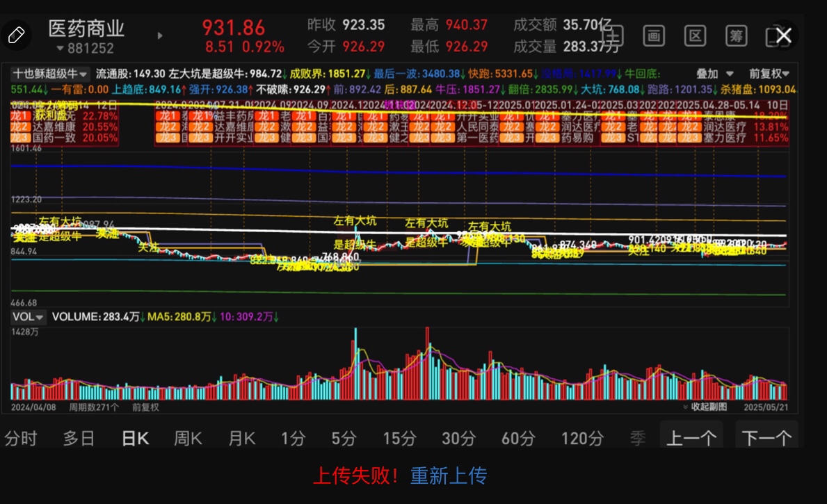Image resolution: width=827 pixels, height=504 pixels.
Task: Click the 周期数271个 label
Action: [94, 407]
